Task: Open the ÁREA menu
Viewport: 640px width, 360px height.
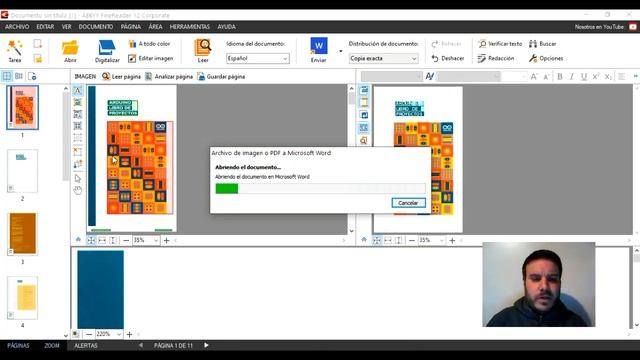Action: [156, 27]
